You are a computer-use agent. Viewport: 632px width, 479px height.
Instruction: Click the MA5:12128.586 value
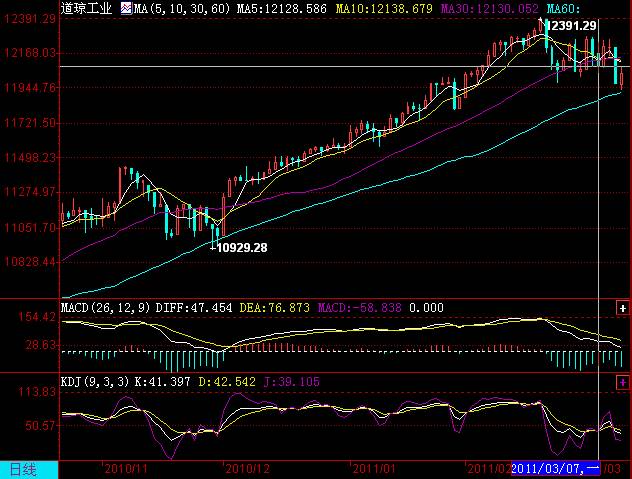[281, 8]
